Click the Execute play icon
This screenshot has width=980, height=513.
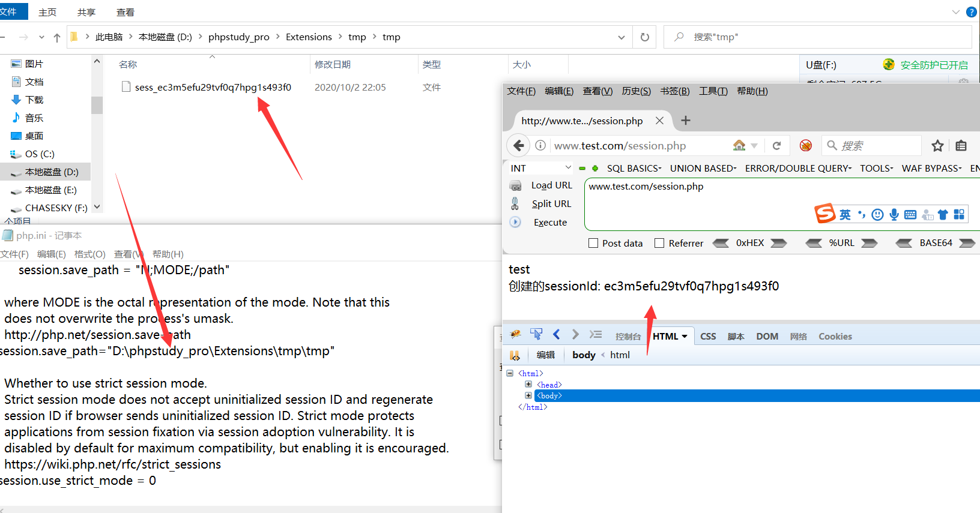(x=515, y=222)
